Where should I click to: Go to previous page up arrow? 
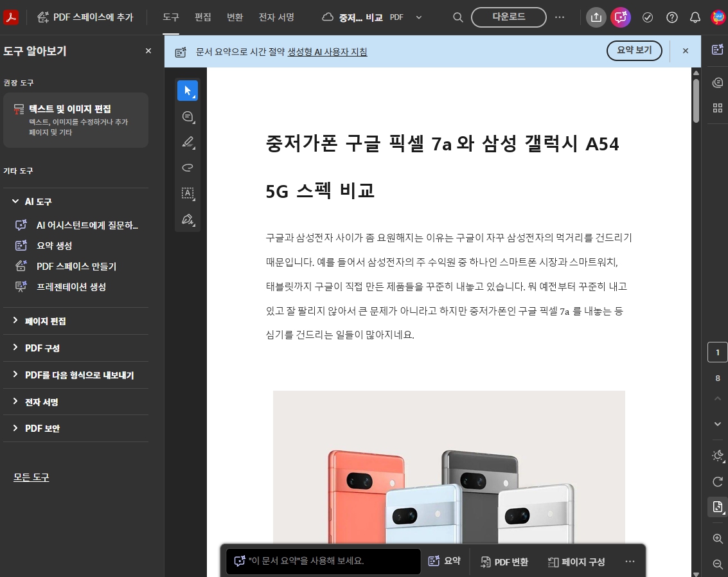(x=718, y=399)
